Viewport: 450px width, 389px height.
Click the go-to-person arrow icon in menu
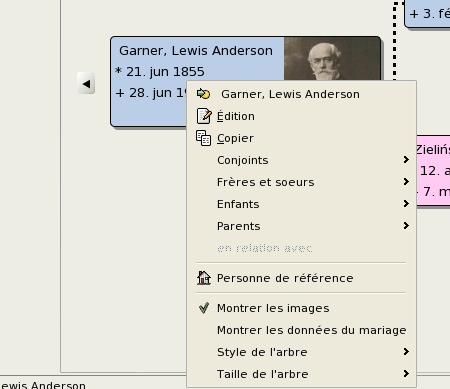coord(203,94)
